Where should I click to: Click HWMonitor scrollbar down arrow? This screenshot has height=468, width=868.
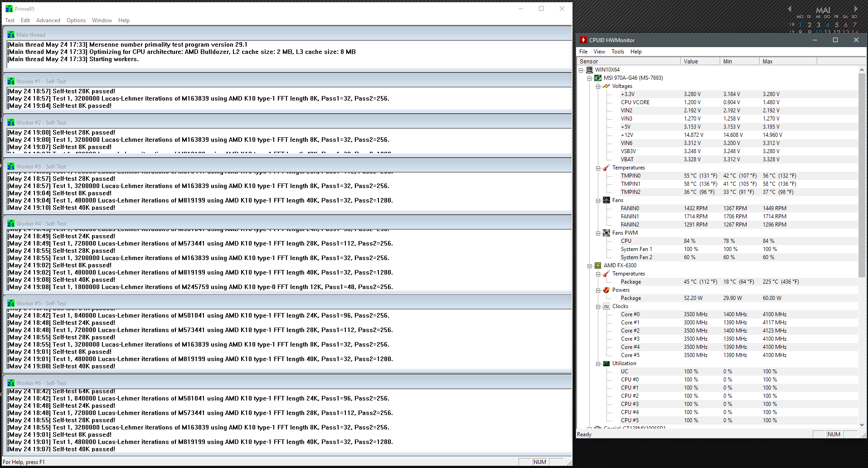point(862,425)
